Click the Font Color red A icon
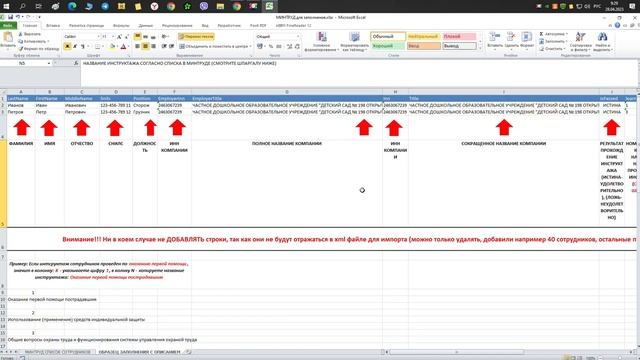Image resolution: width=640 pixels, height=360 pixels. [123, 47]
